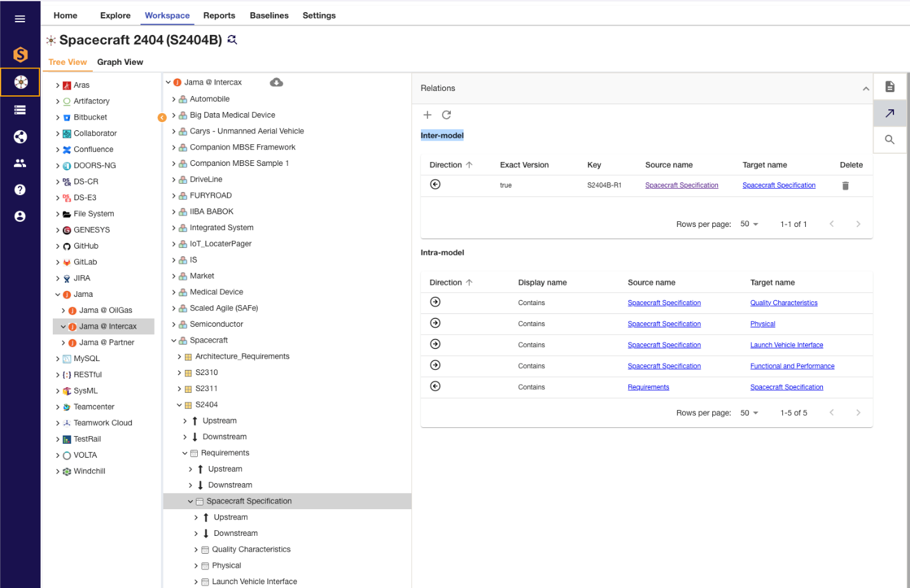Click direction icon in Quality Characteristics row

[436, 302]
